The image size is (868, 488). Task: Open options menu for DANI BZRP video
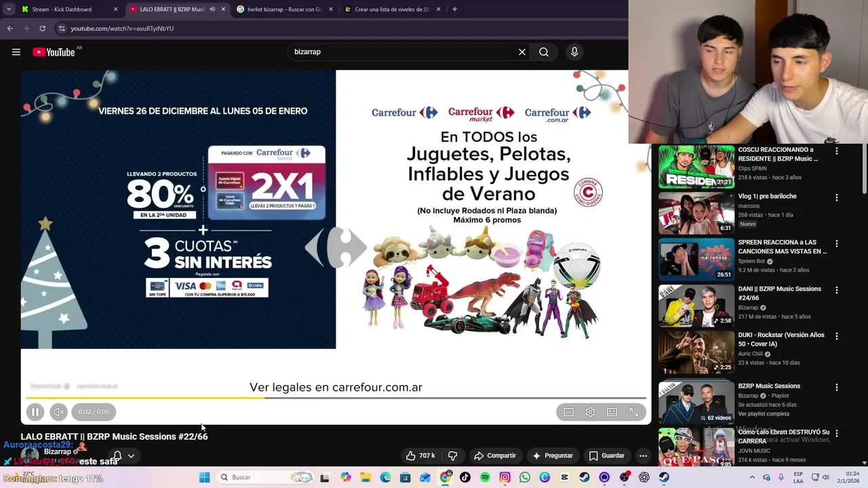coord(836,290)
